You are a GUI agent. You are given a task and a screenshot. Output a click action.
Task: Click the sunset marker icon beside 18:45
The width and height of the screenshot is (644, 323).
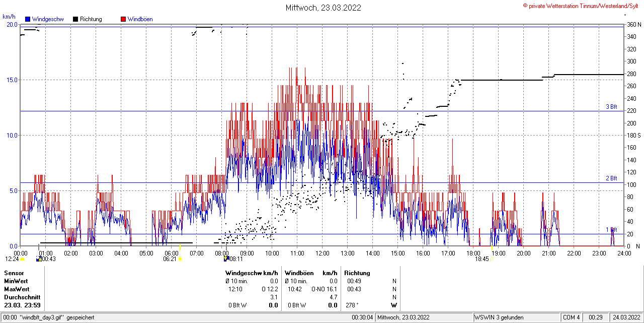tap(493, 259)
